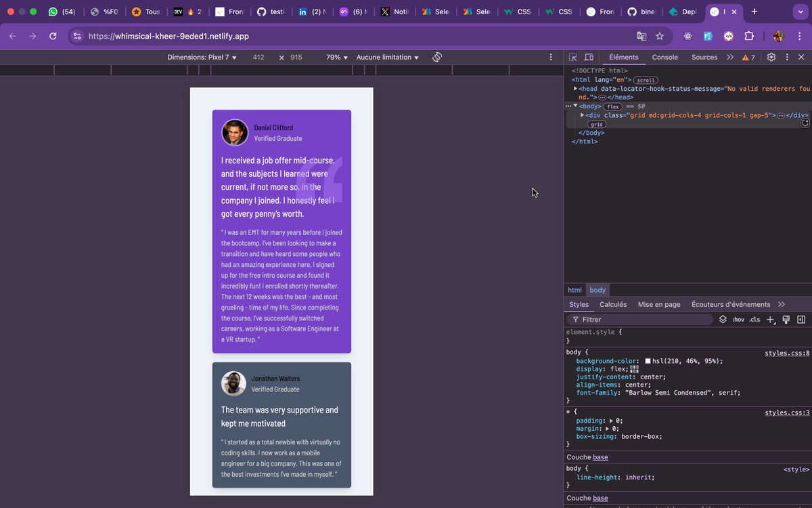Click the warnings counter showing 7 issues
This screenshot has height=508, width=812.
point(748,58)
